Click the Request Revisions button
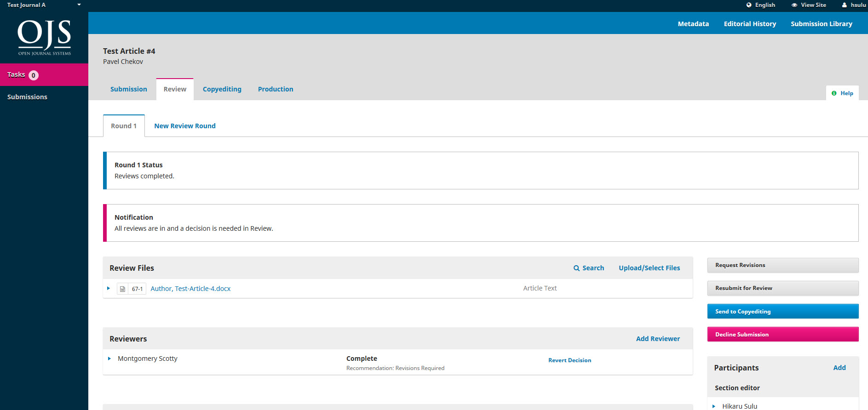 coord(782,265)
